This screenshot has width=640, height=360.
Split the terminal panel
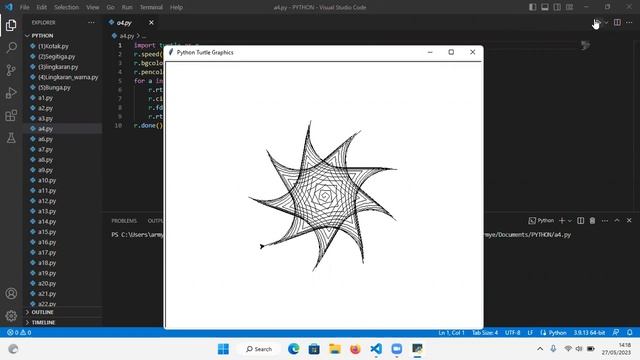click(x=580, y=220)
